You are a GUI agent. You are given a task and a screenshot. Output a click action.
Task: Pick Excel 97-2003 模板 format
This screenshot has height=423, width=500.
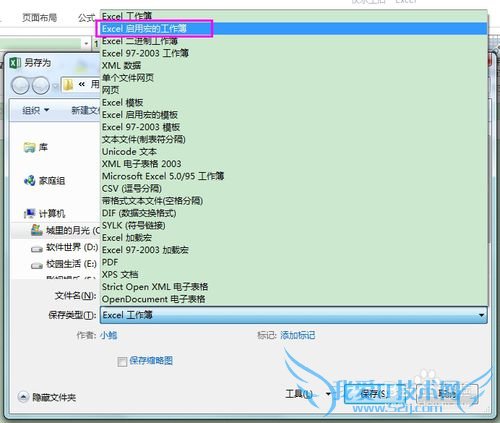(x=294, y=127)
